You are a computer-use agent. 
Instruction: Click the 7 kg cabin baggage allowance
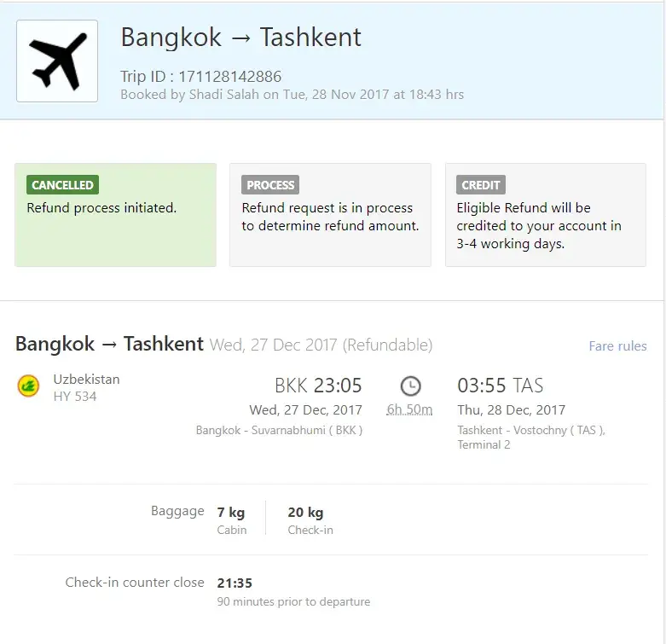231,513
